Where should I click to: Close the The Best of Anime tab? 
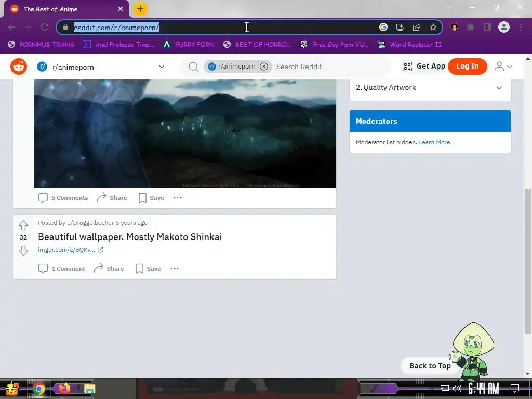[121, 9]
